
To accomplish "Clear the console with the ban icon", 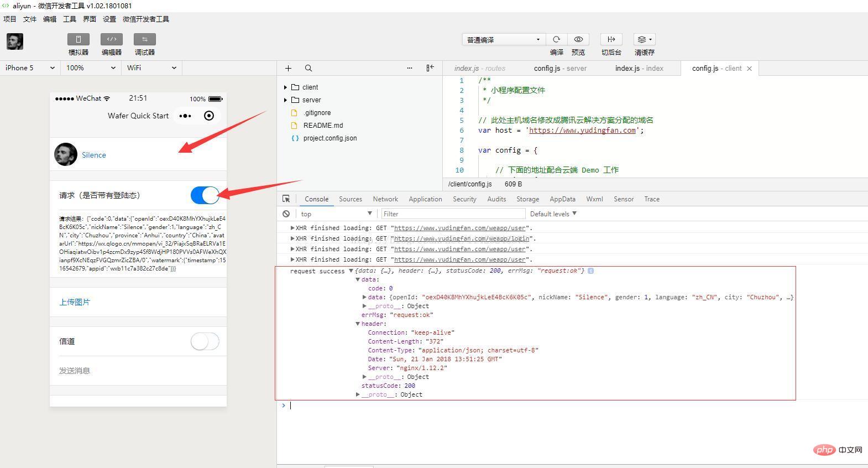I will [286, 214].
